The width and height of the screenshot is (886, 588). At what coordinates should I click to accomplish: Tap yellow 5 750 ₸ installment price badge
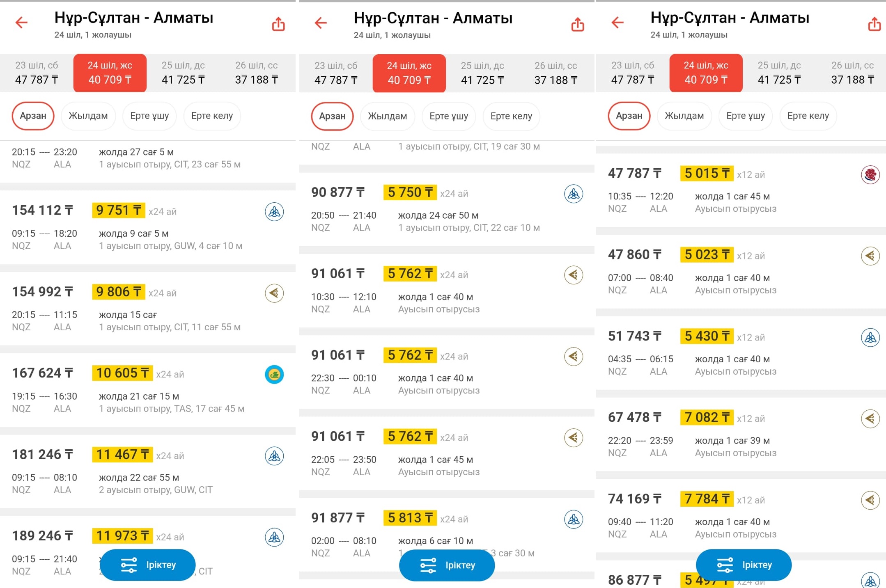410,192
